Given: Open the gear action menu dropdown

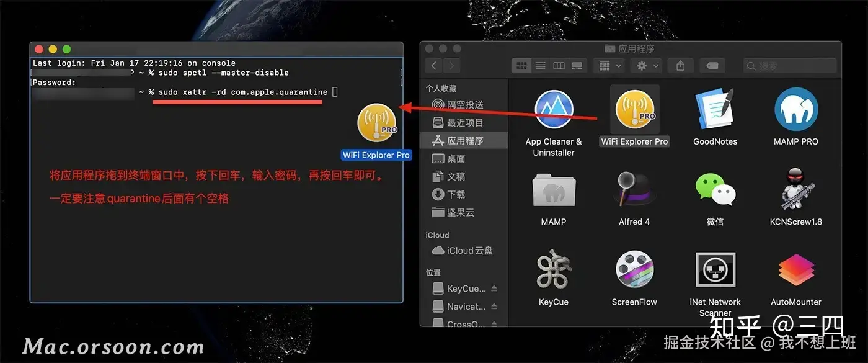Looking at the screenshot, I should 647,65.
